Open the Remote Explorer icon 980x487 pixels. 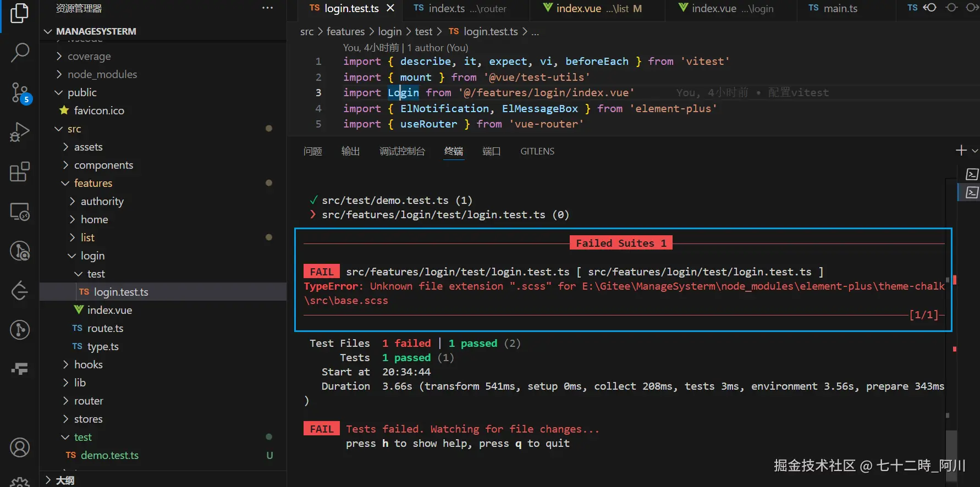(x=20, y=212)
